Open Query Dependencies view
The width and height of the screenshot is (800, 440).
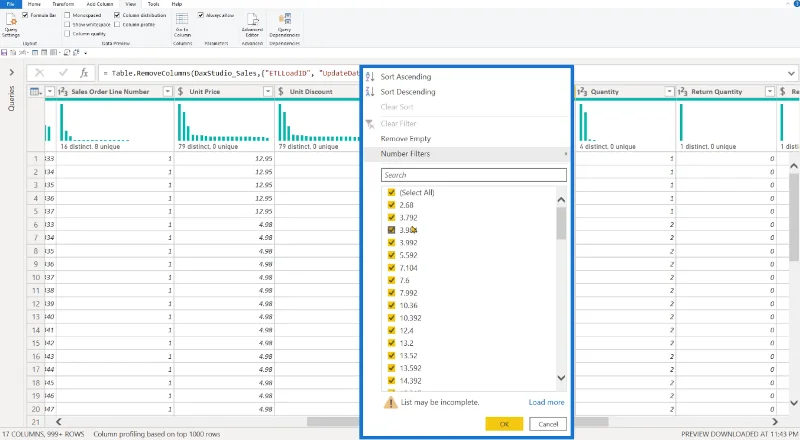point(285,25)
